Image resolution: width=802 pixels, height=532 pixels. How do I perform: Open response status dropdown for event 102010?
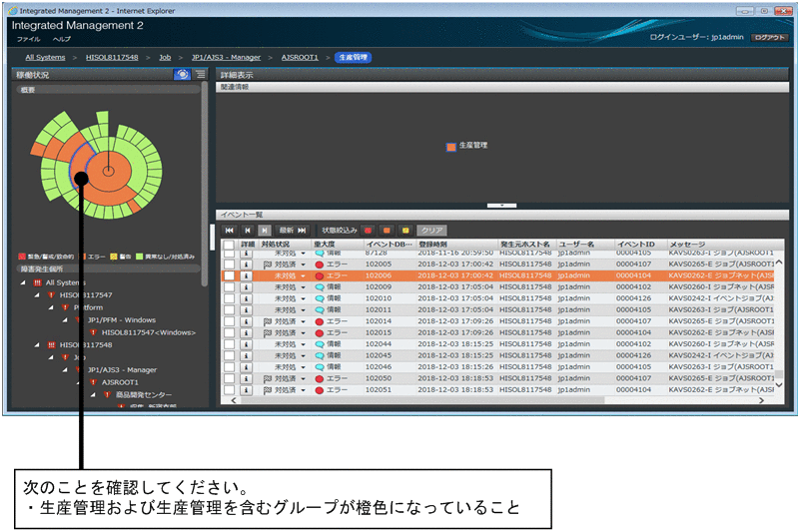point(304,298)
